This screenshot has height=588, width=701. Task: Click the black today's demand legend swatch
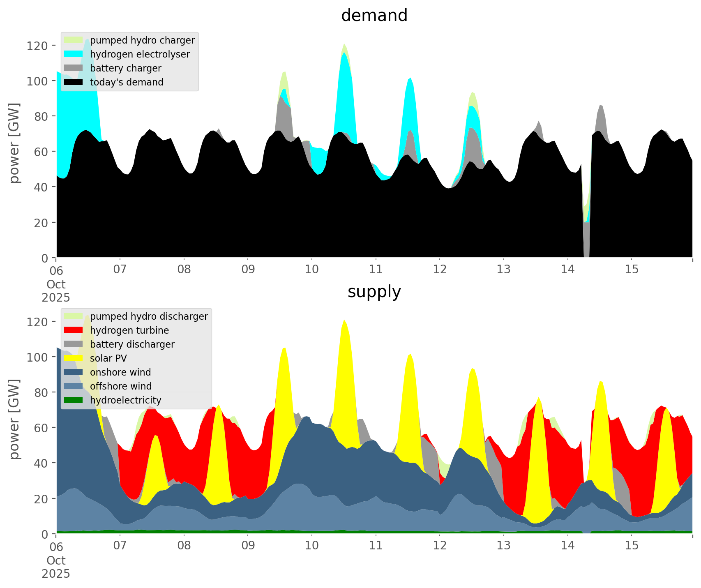74,82
